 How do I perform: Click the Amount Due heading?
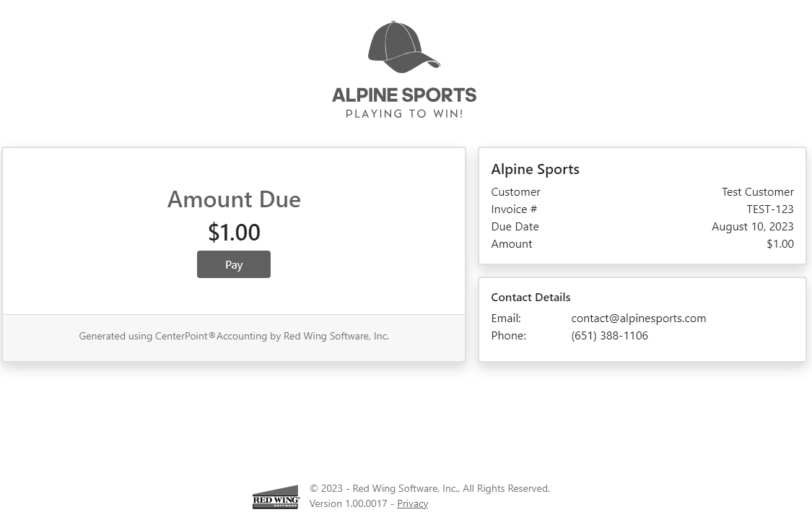click(x=234, y=199)
